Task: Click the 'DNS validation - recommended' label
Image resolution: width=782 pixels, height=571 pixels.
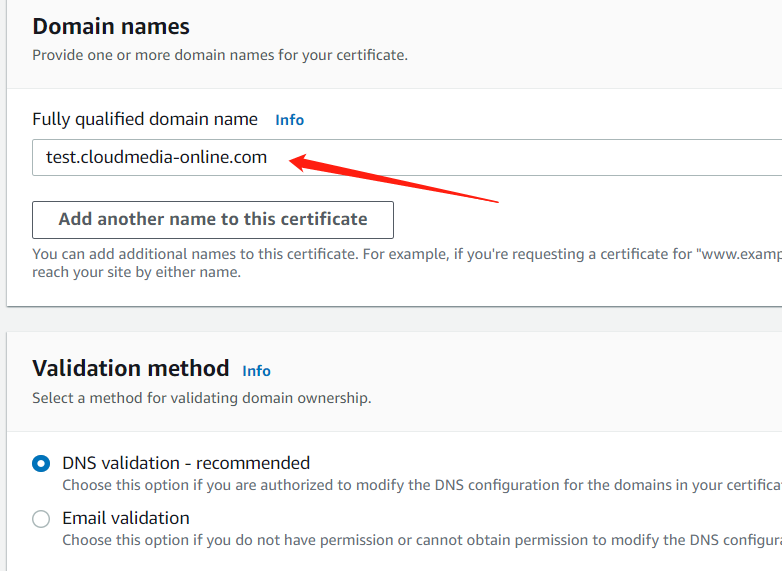Action: point(186,463)
